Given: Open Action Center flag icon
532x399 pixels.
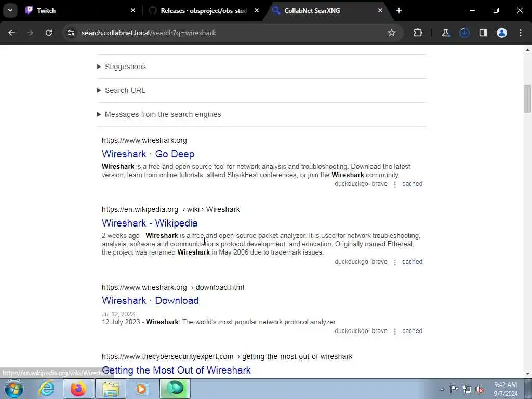Looking at the screenshot, I should pyautogui.click(x=454, y=389).
